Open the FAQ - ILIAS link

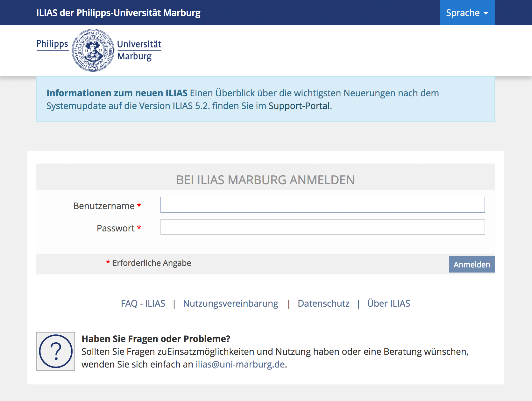(143, 303)
